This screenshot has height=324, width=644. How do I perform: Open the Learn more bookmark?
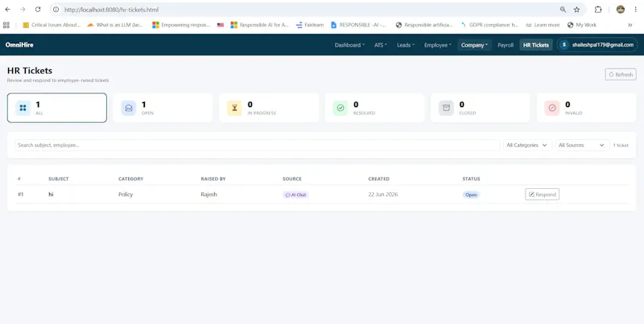(543, 25)
